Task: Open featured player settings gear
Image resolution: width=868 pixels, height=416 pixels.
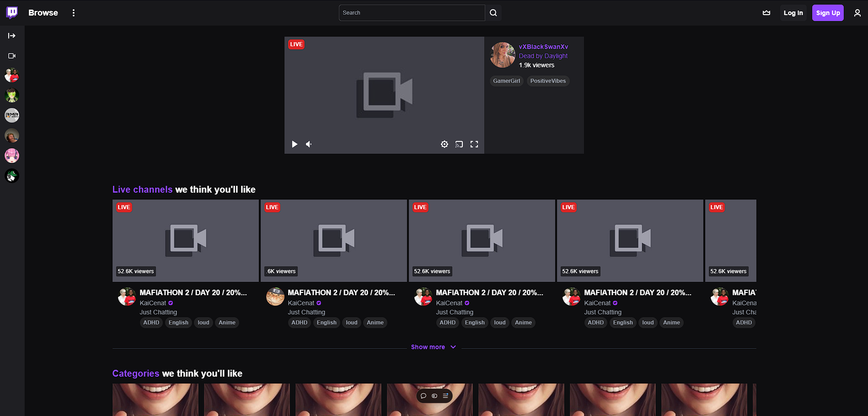Action: point(444,144)
